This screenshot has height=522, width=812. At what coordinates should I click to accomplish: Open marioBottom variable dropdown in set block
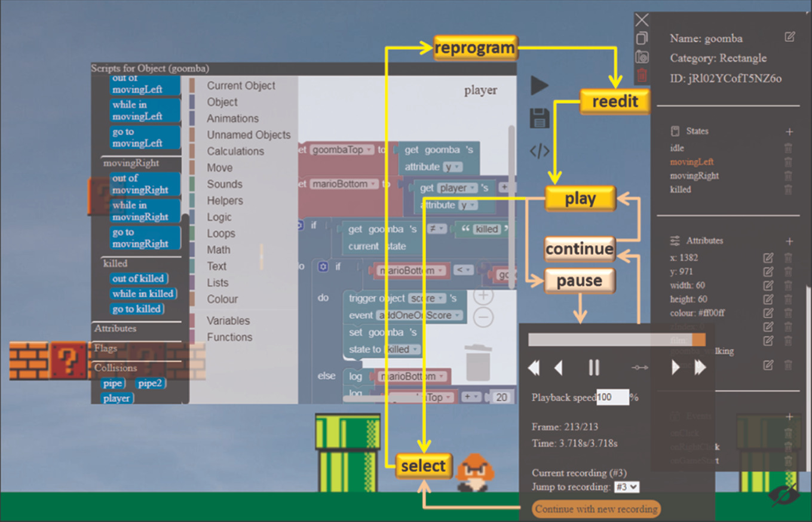[x=344, y=184]
